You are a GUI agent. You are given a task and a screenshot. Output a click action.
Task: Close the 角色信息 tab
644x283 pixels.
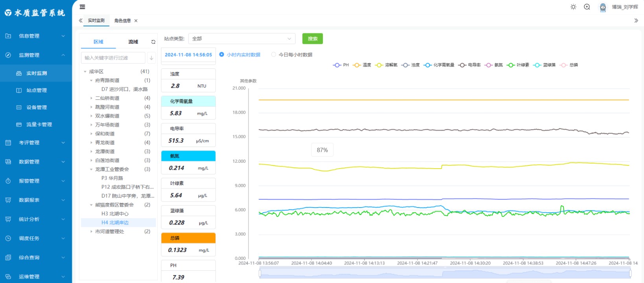pos(136,21)
